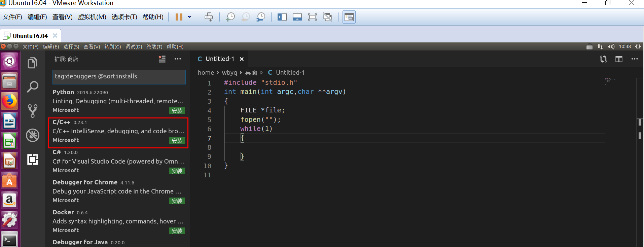Launch Firefox from the Ubuntu dock
The width and height of the screenshot is (644, 247).
(9, 101)
